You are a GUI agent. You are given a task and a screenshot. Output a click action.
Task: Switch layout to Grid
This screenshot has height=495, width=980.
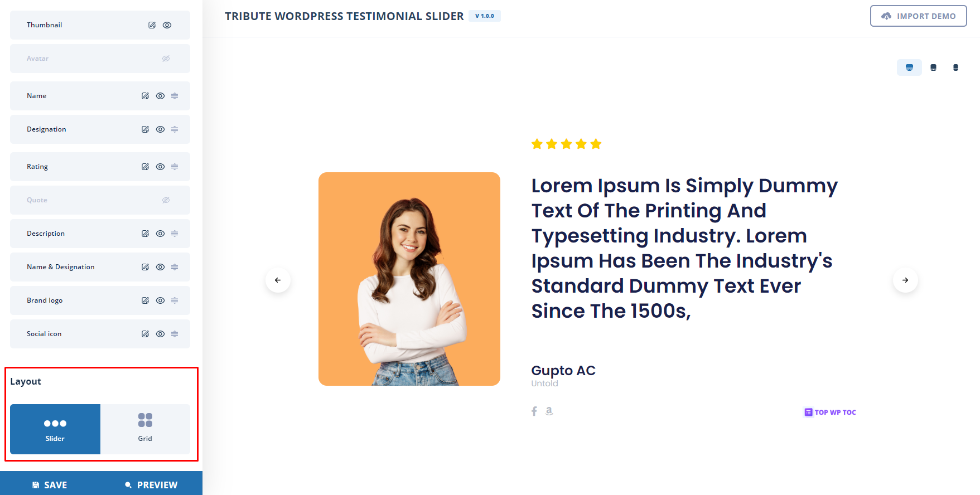click(145, 429)
